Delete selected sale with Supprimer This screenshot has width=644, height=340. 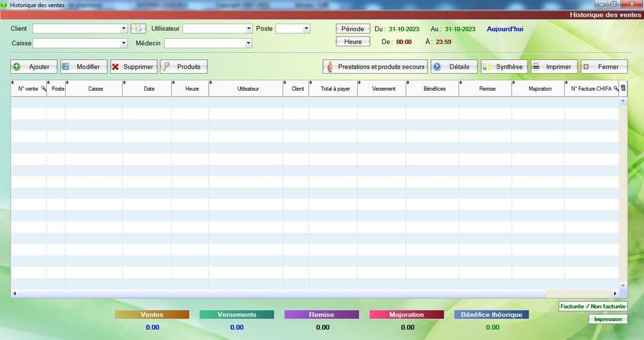134,67
